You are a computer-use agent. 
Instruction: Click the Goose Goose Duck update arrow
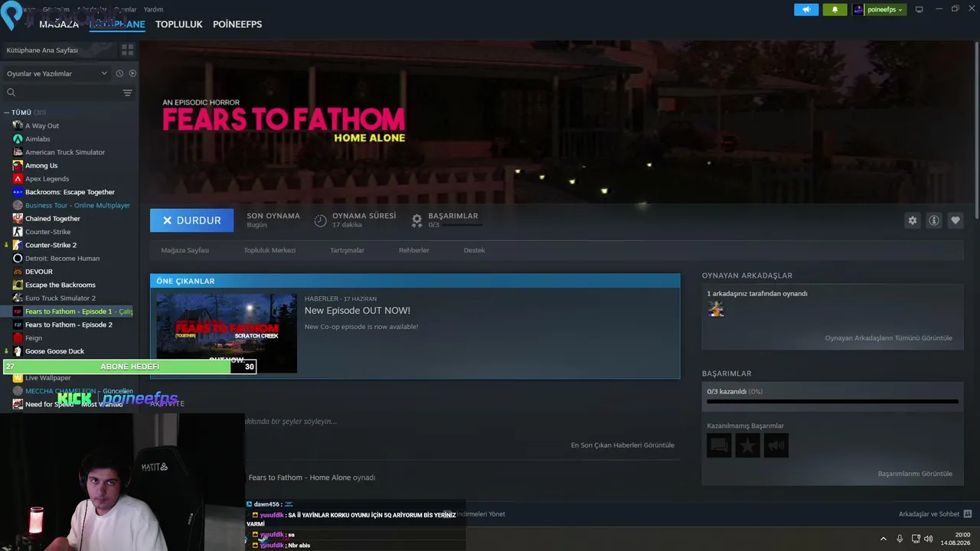tap(6, 351)
